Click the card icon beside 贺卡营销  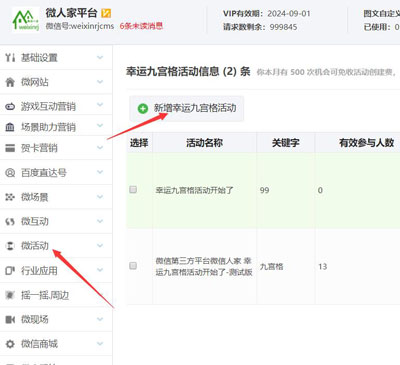[10, 148]
